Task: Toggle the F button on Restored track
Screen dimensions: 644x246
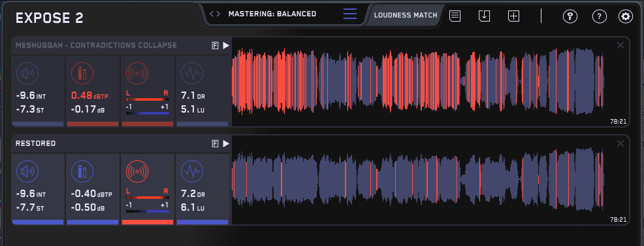Action: [216, 143]
